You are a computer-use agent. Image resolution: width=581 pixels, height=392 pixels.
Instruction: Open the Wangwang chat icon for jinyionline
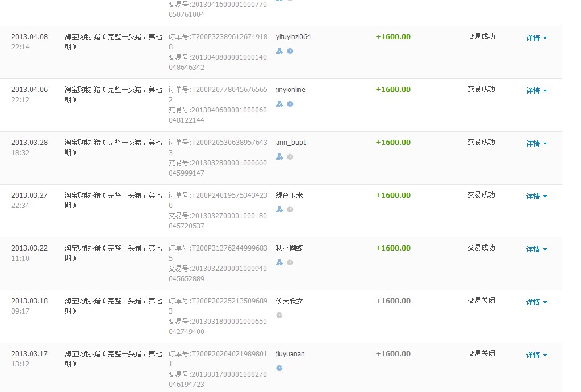click(290, 104)
